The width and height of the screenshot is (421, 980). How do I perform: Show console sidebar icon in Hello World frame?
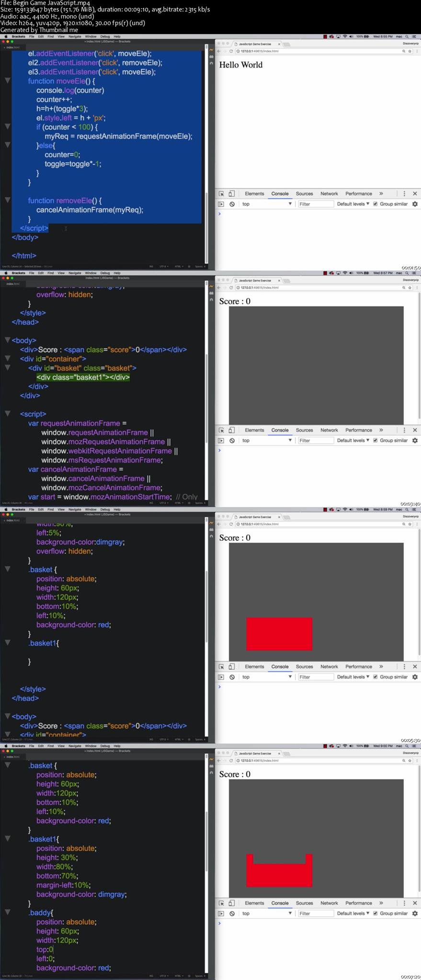point(221,204)
